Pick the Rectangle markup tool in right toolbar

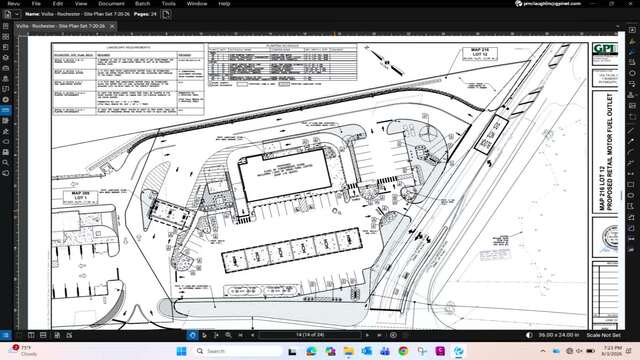click(632, 185)
